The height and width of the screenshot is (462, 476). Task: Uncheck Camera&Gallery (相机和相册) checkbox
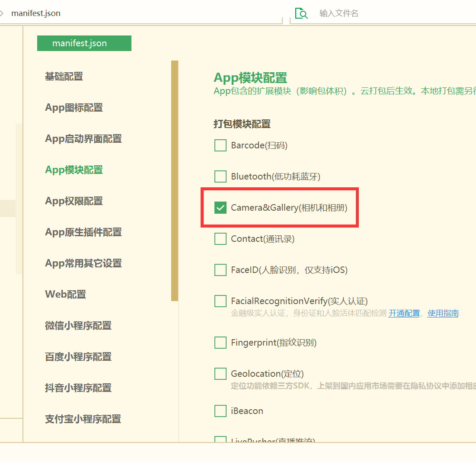220,208
